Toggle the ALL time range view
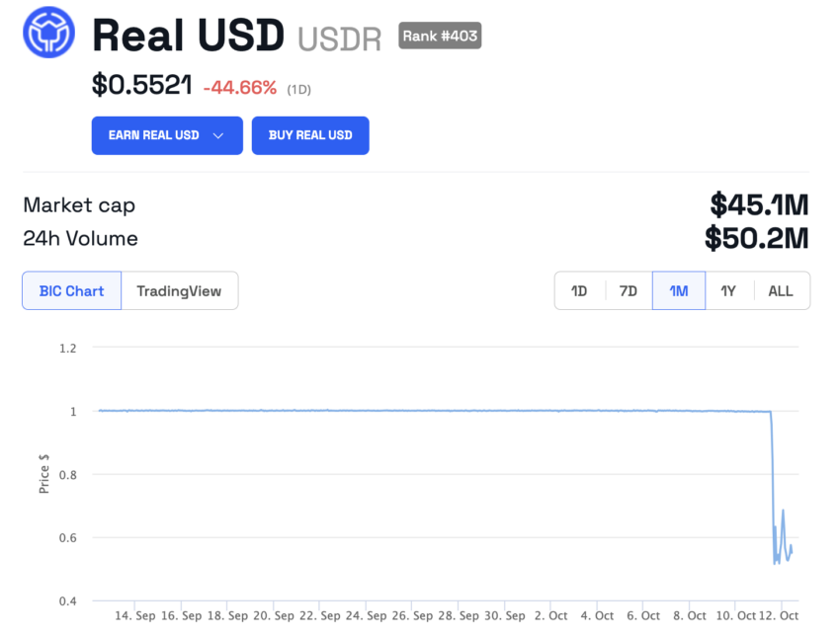This screenshot has height=637, width=840. [781, 290]
